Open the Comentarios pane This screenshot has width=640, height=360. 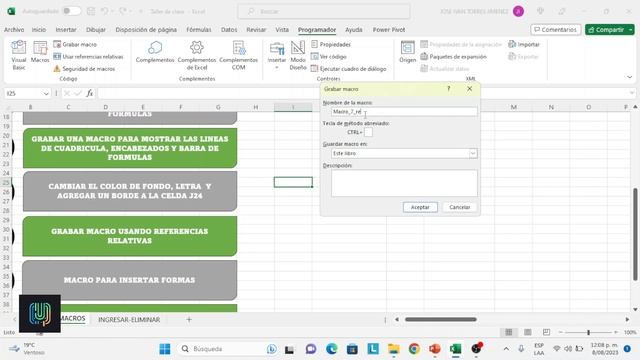coord(556,29)
